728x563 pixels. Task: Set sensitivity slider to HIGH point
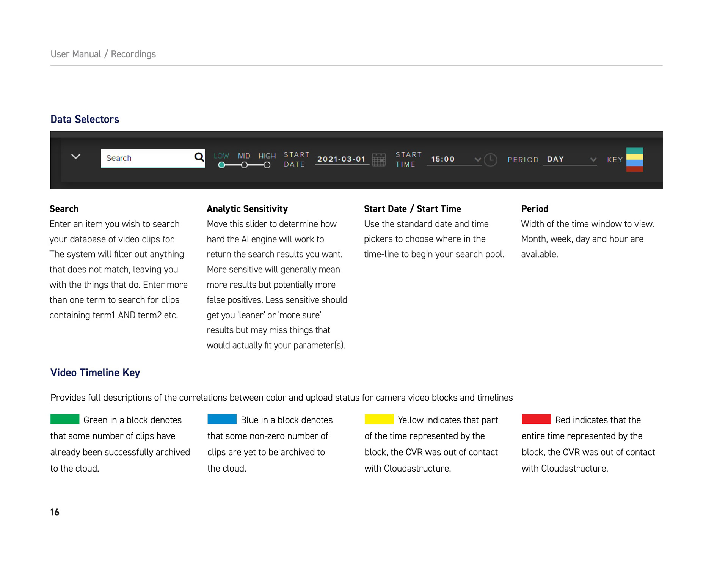tap(267, 165)
